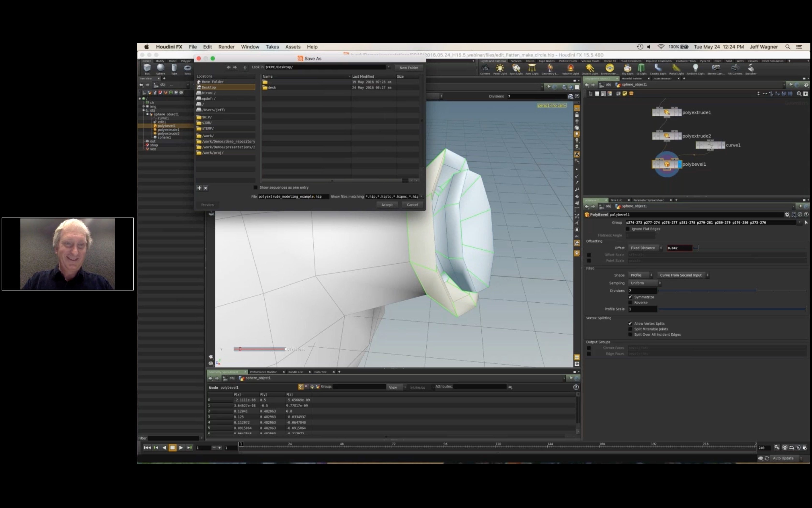This screenshot has height=508, width=812.
Task: Open the Auto Update dropdown
Action: 787,458
